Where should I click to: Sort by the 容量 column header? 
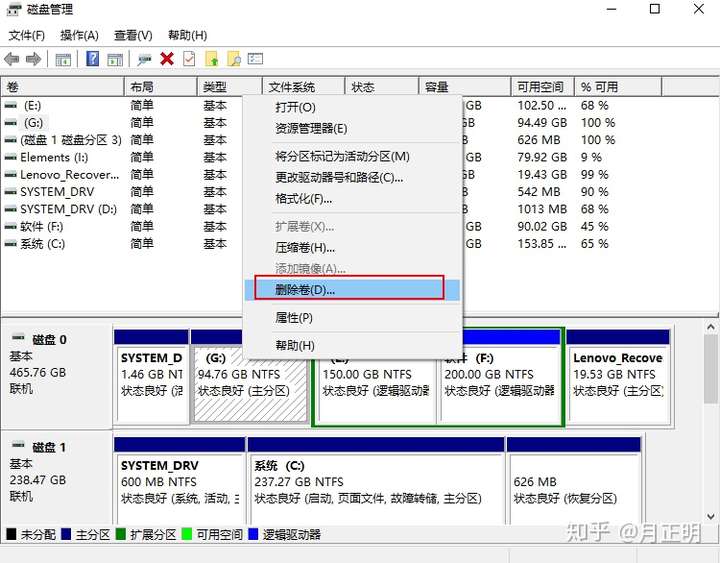point(465,87)
